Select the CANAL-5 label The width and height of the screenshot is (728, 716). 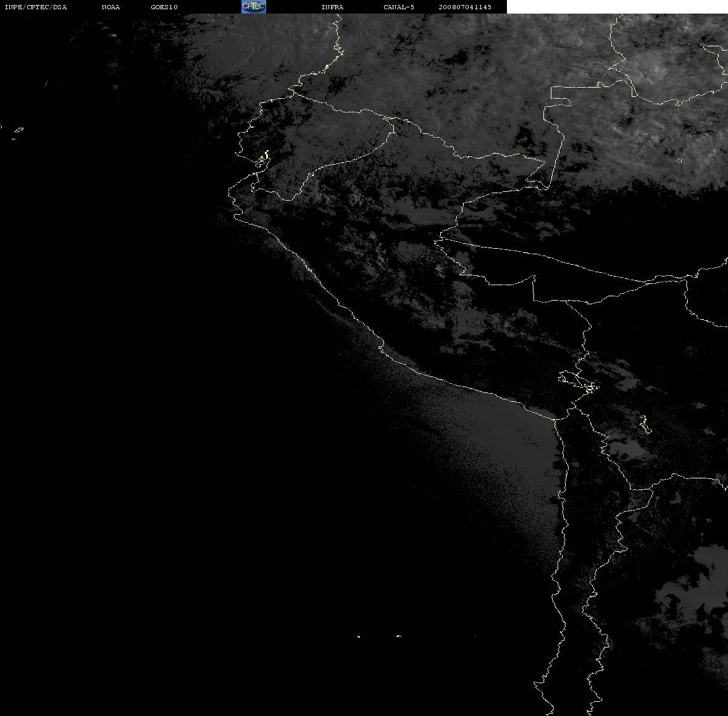399,7
